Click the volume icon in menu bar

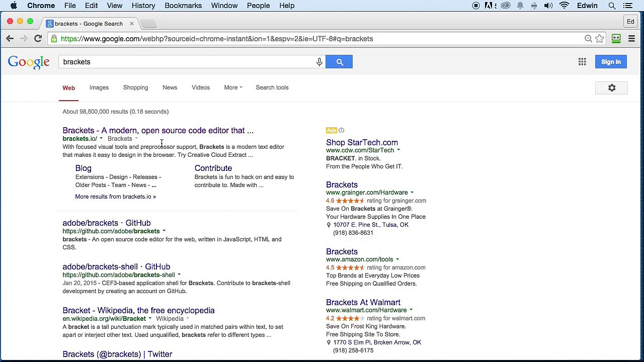(548, 6)
